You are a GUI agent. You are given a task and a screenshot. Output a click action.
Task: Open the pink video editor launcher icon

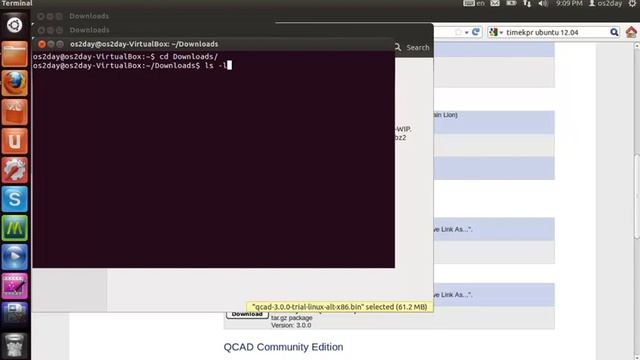pyautogui.click(x=14, y=286)
